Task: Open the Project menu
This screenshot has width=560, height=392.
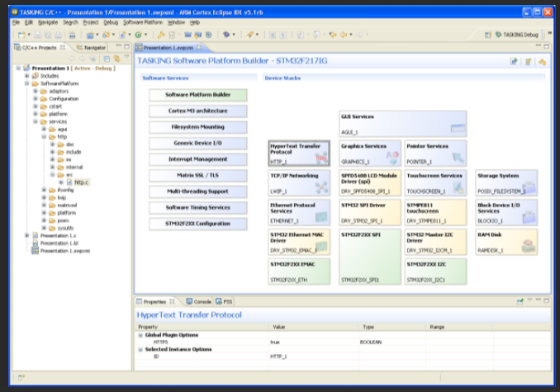Action: (x=91, y=22)
